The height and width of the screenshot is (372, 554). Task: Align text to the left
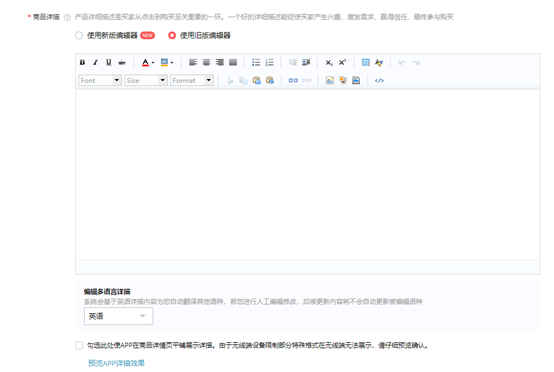(x=193, y=63)
